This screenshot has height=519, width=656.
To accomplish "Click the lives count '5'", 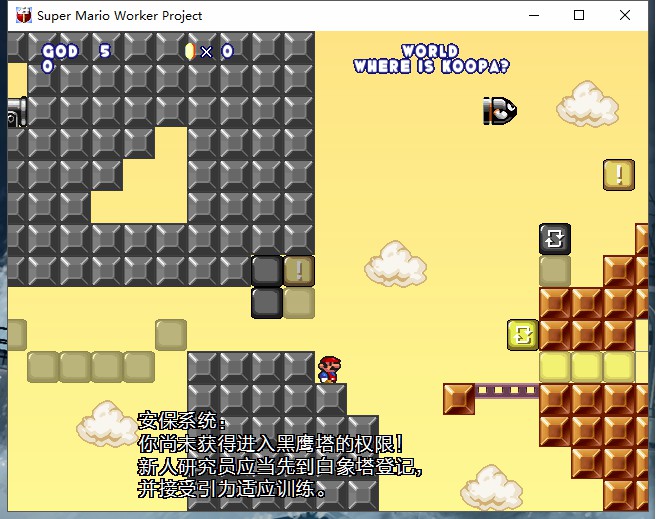I will (x=105, y=51).
